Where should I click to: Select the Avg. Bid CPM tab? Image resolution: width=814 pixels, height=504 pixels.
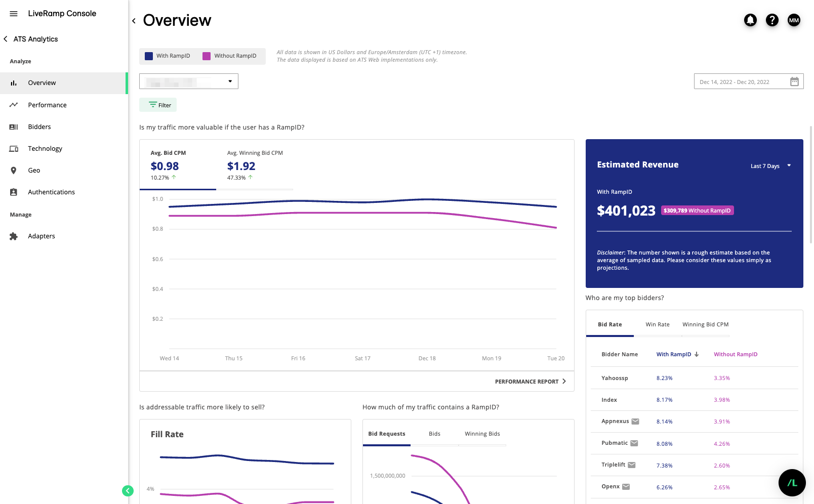tap(178, 165)
